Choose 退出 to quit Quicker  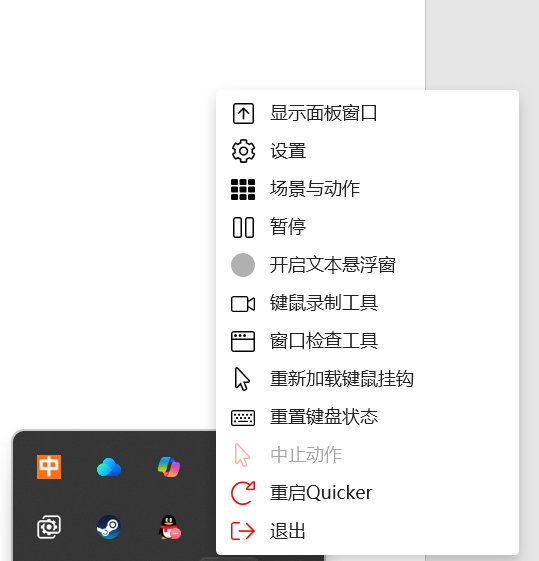367,531
